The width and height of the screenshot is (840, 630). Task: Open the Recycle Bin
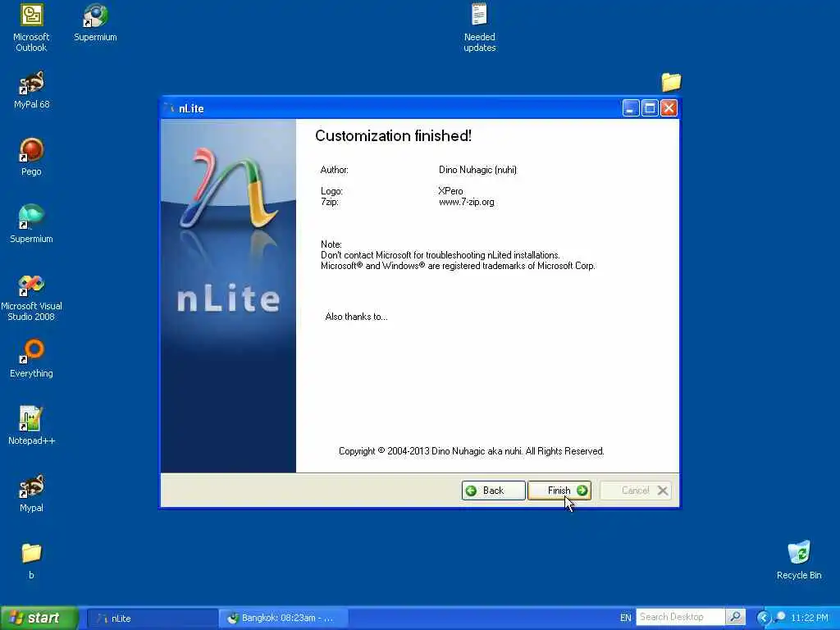(799, 560)
